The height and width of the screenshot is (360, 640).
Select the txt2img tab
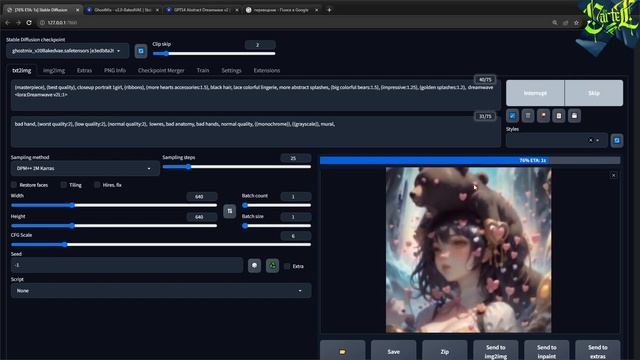coord(22,70)
